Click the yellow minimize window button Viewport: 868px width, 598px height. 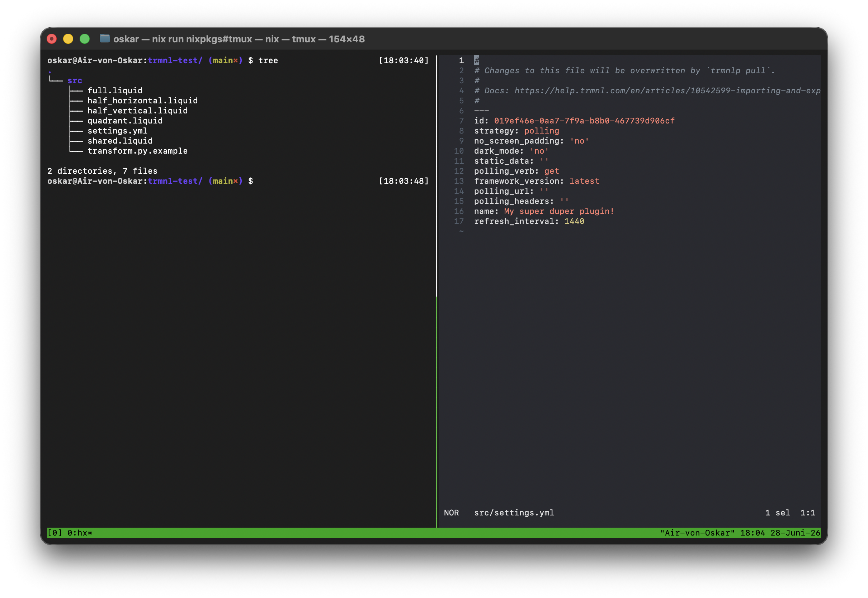68,39
